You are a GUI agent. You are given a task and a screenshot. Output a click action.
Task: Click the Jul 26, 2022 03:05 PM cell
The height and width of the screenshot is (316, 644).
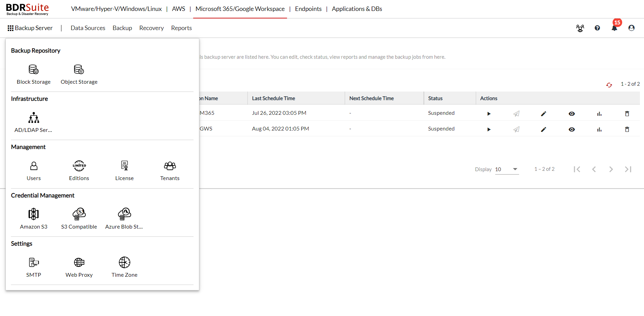tap(279, 113)
